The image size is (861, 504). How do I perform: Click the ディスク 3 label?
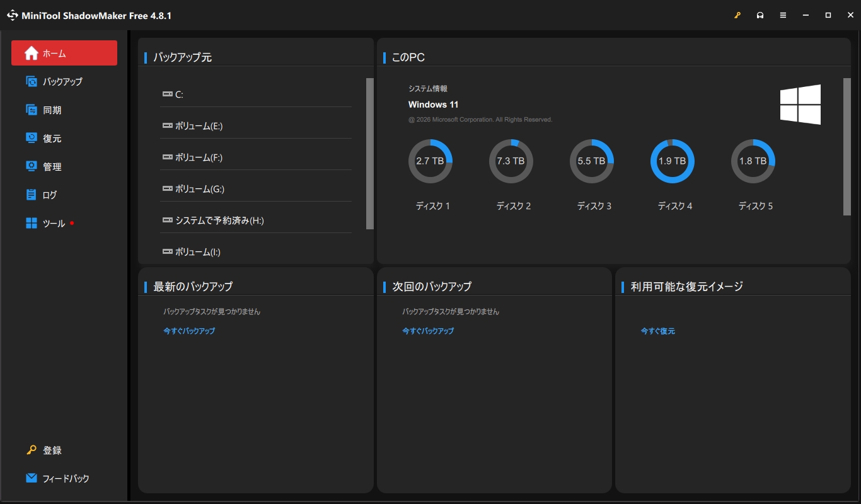594,206
